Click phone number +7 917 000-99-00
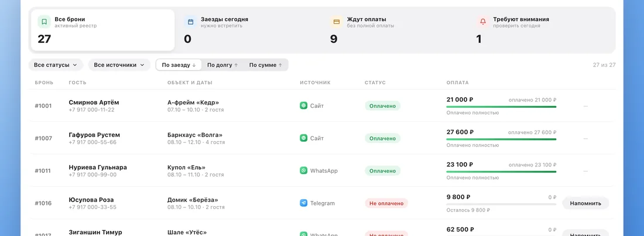This screenshot has width=644, height=236. pos(93,175)
